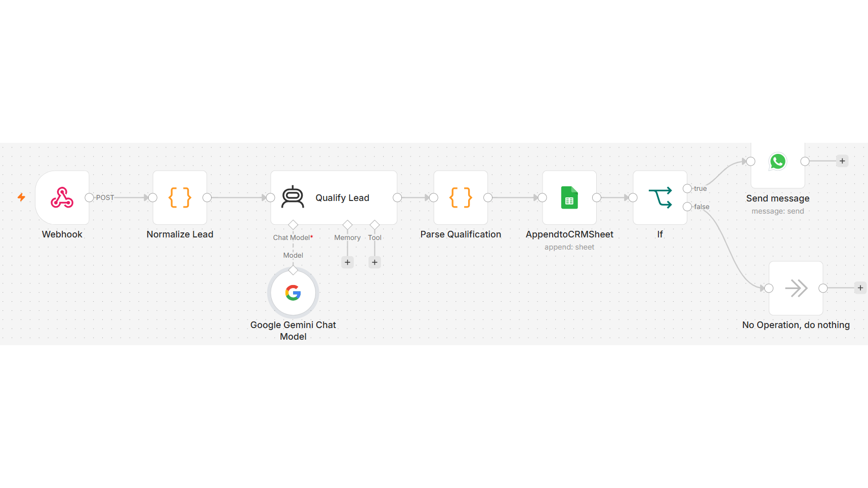Click the orange trigger lightning bolt

click(x=21, y=197)
